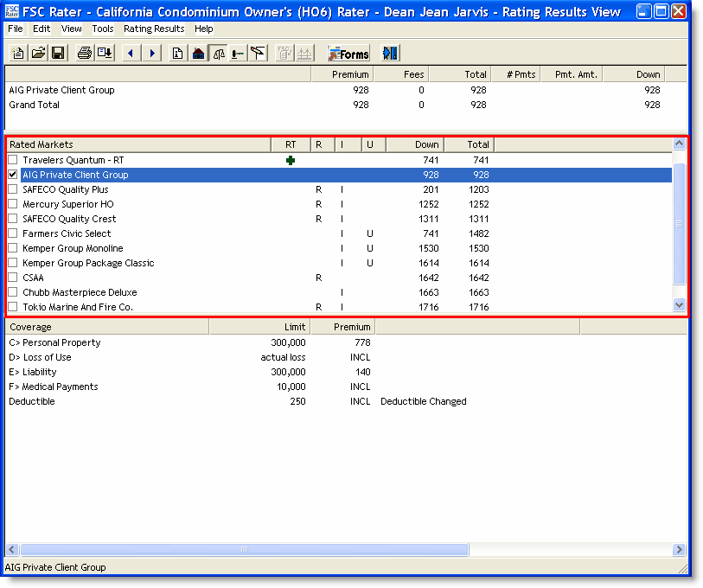
Task: Open the File menu
Action: point(16,29)
